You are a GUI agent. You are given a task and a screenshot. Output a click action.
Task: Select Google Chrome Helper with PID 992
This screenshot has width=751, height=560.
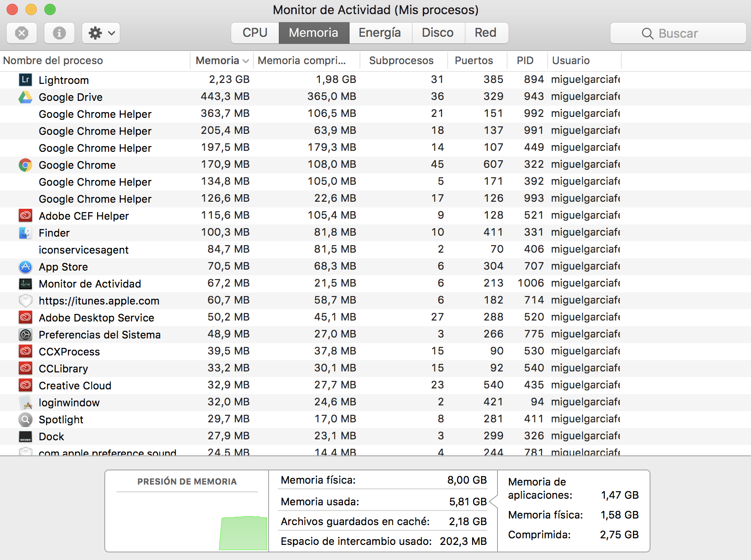click(x=375, y=114)
